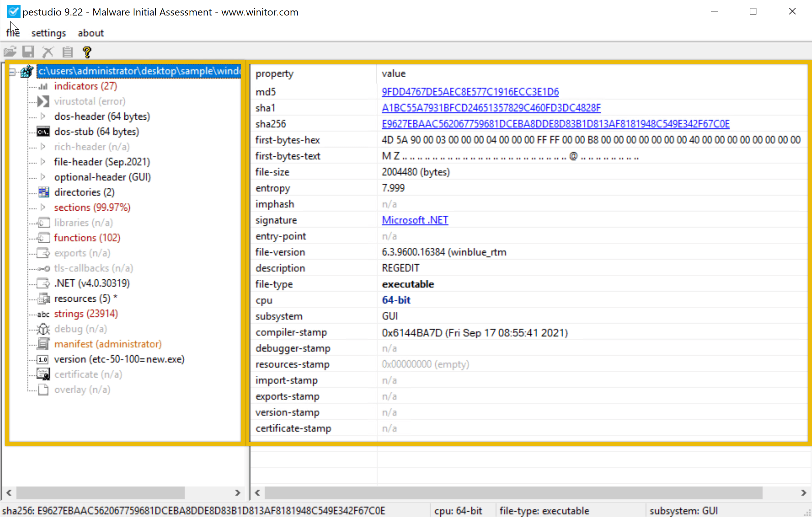Select strings (23914) tree item
Image resolution: width=812 pixels, height=517 pixels.
[86, 314]
